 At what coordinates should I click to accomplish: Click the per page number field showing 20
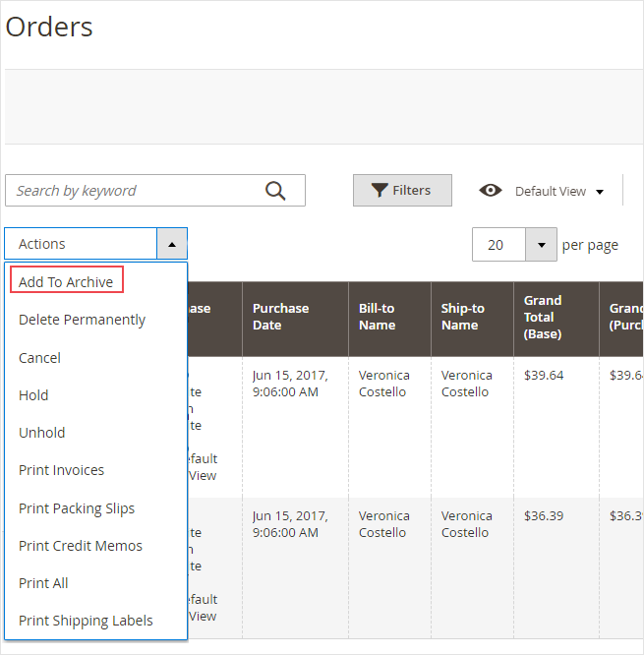(x=498, y=245)
